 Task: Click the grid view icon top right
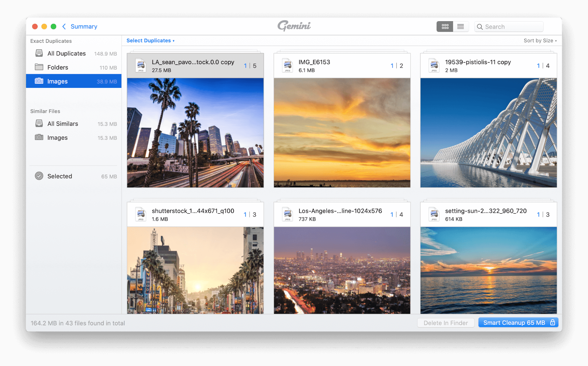point(444,26)
